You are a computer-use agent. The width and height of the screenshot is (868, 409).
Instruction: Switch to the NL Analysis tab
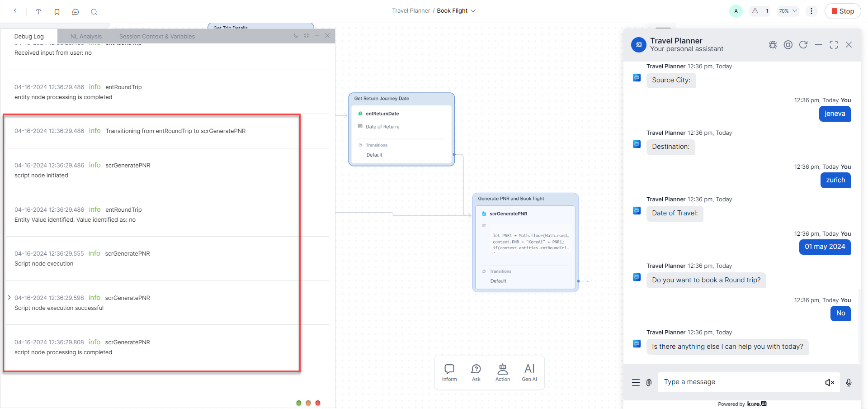86,36
